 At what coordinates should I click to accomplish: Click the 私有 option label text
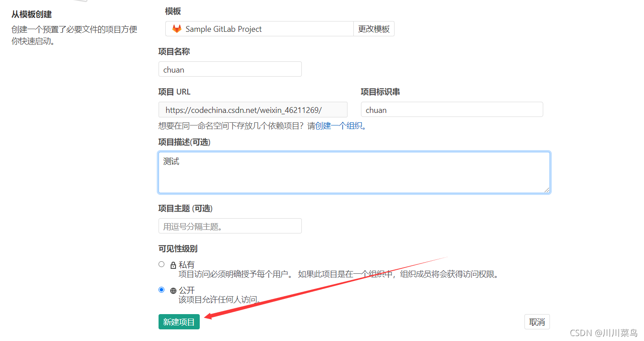point(187,265)
